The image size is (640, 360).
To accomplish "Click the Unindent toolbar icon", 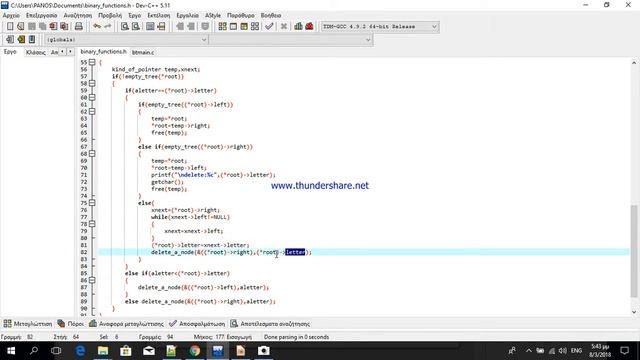I will (191, 27).
